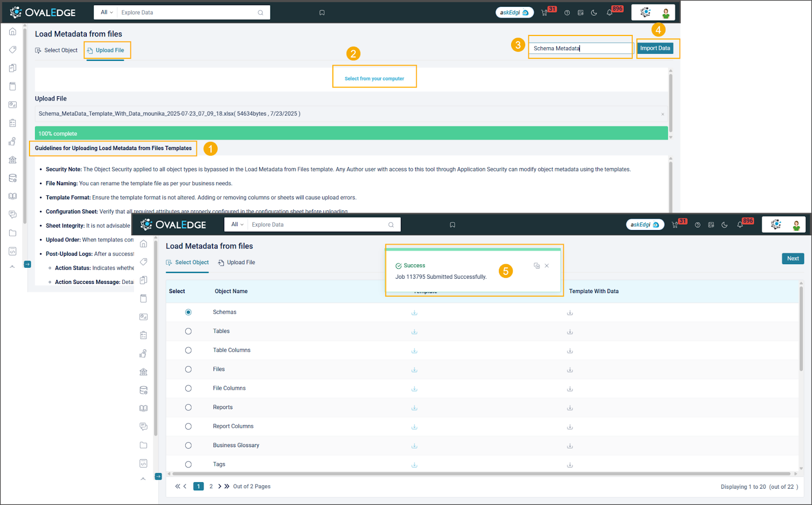This screenshot has height=505, width=812.
Task: Choose the Tags radio option
Action: pyautogui.click(x=188, y=464)
